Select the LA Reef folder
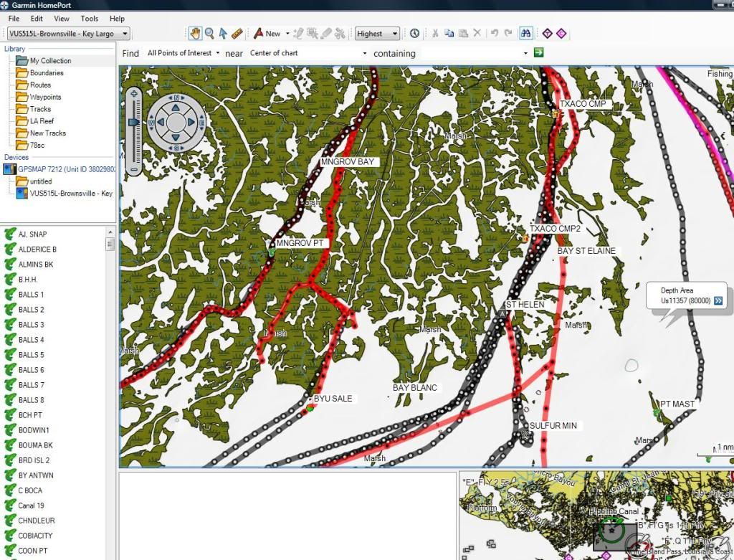The height and width of the screenshot is (560, 734). tap(42, 120)
